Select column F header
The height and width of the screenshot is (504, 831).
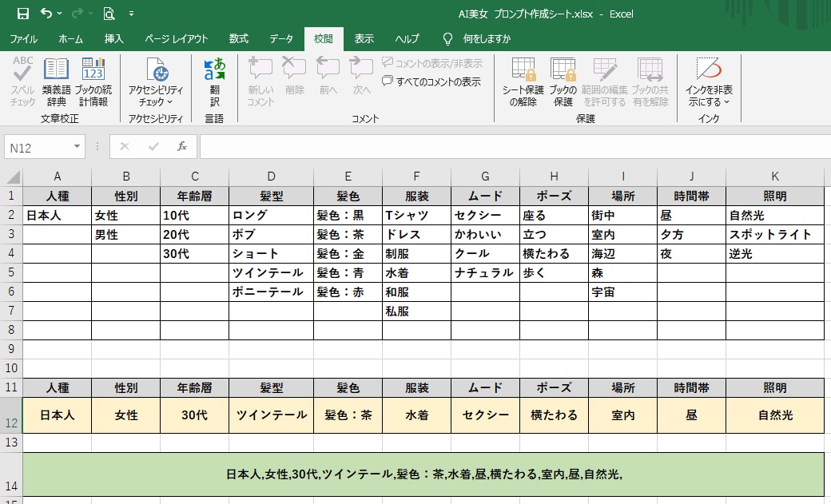click(x=416, y=177)
